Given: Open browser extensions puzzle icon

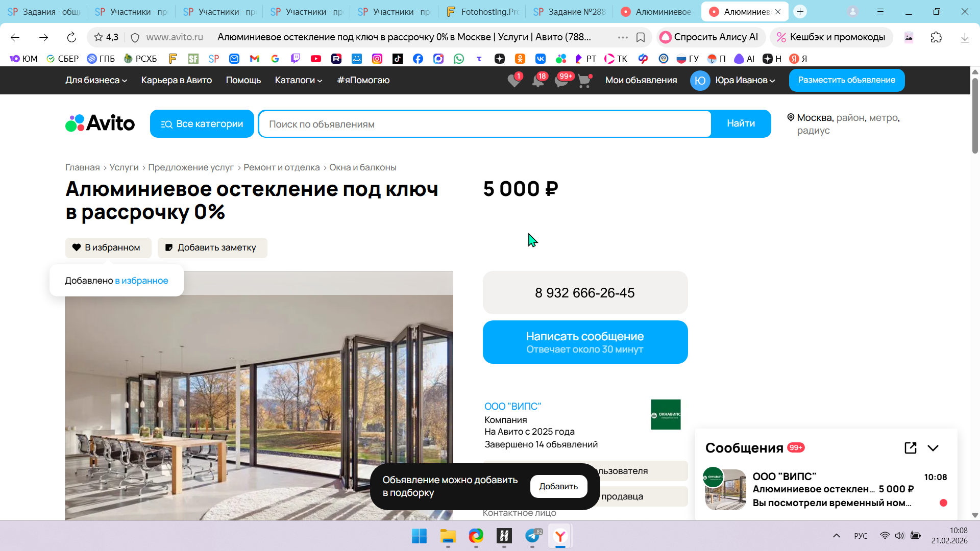Looking at the screenshot, I should pyautogui.click(x=936, y=37).
